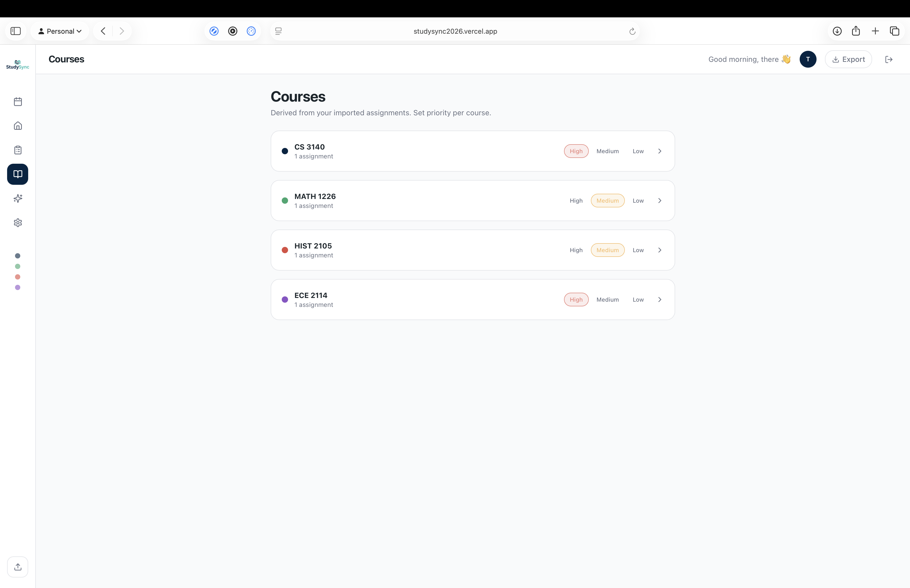This screenshot has height=588, width=910.
Task: Set MATH 1226 priority to High
Action: (576, 201)
